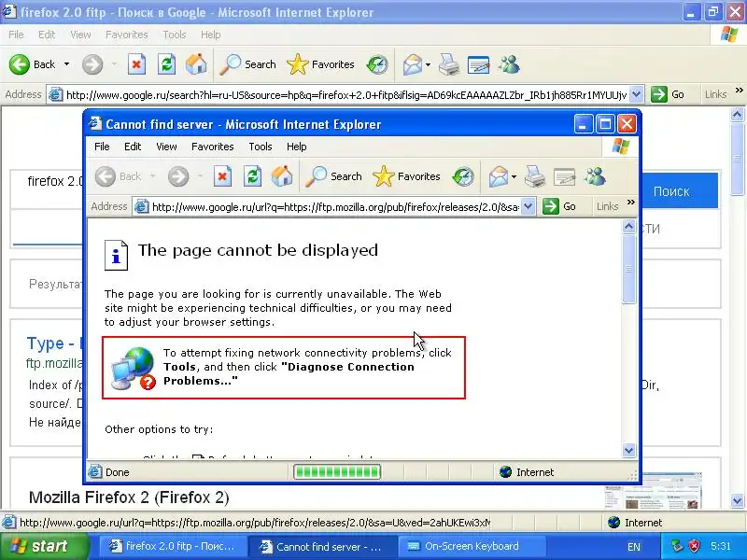Open Back history dropdown in Google search window
Screen dimensions: 747x560
[x=66, y=64]
